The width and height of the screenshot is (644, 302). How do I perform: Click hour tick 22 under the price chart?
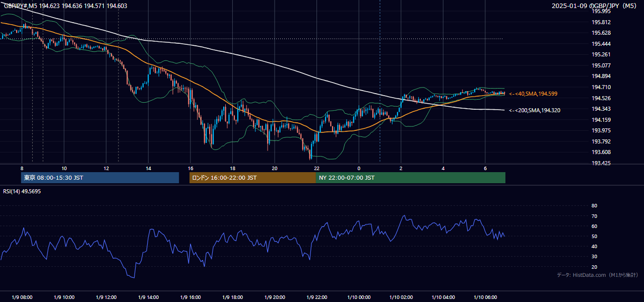(x=316, y=168)
